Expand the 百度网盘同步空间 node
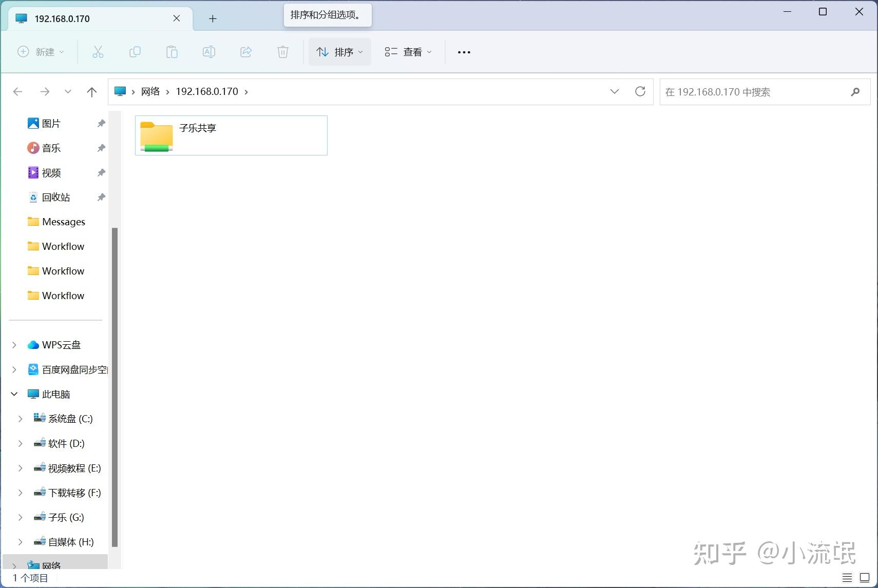The height and width of the screenshot is (588, 878). (x=14, y=370)
